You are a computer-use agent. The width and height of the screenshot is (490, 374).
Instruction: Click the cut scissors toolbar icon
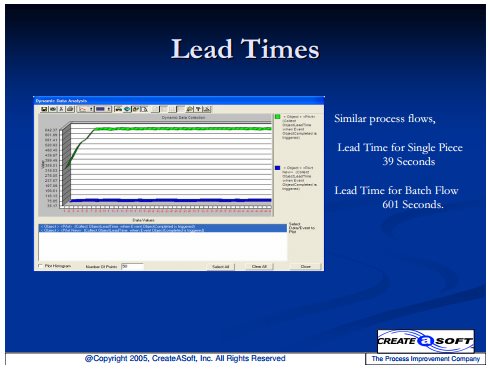pyautogui.click(x=61, y=109)
